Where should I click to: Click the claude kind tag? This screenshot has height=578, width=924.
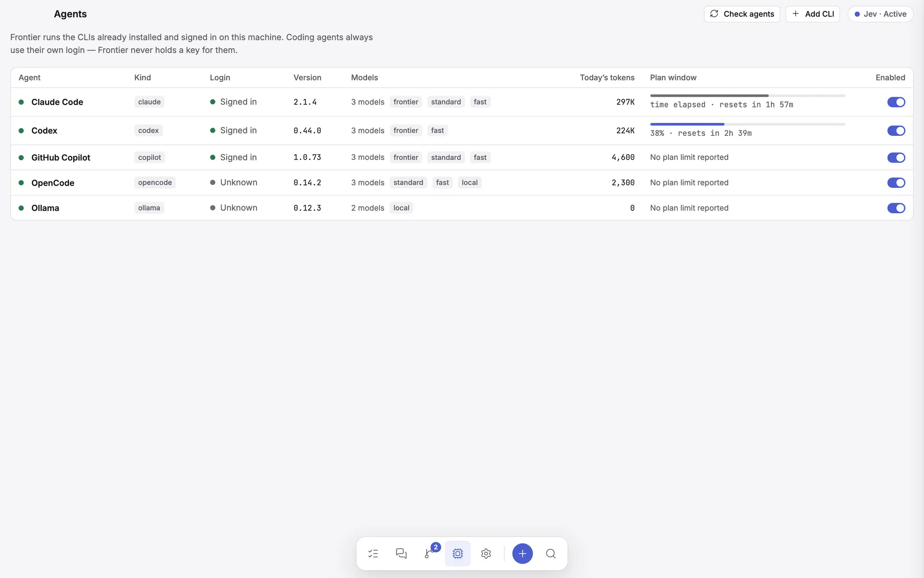coord(149,102)
